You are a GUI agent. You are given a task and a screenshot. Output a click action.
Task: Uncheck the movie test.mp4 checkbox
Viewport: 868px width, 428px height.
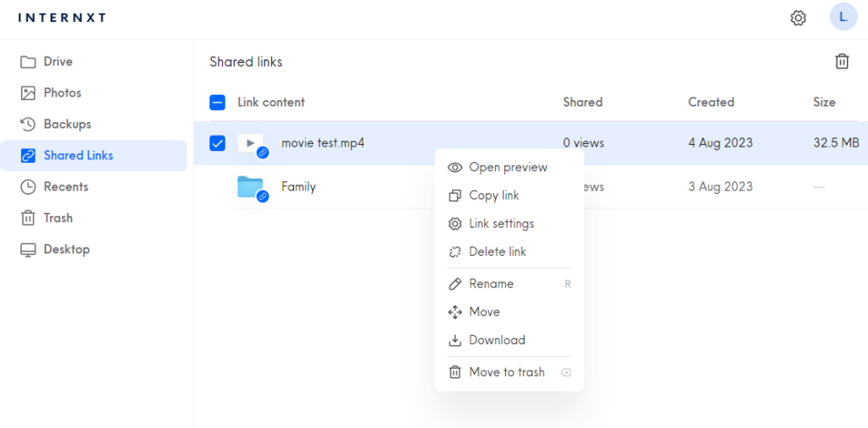(x=217, y=143)
